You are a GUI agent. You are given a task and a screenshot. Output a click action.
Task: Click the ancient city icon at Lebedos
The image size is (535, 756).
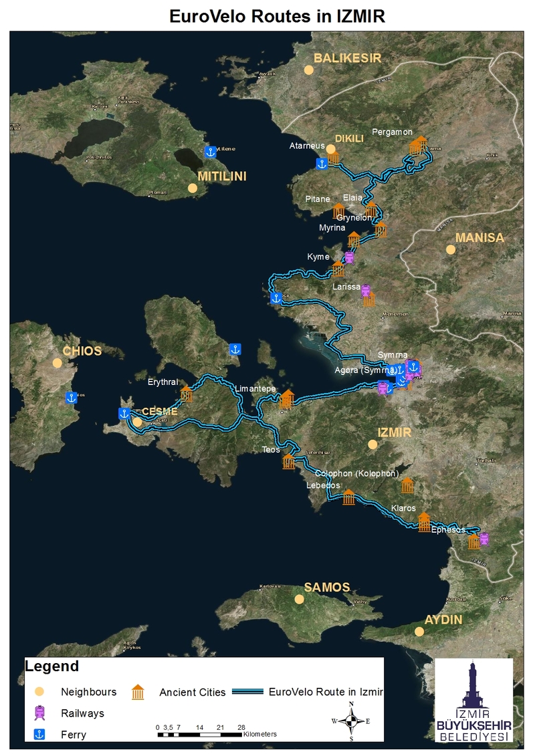tap(349, 497)
